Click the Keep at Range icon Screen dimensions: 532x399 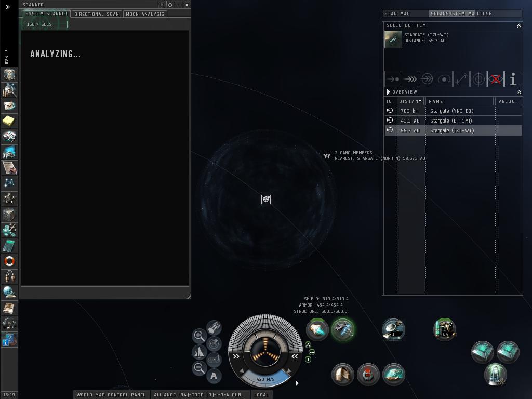click(461, 79)
